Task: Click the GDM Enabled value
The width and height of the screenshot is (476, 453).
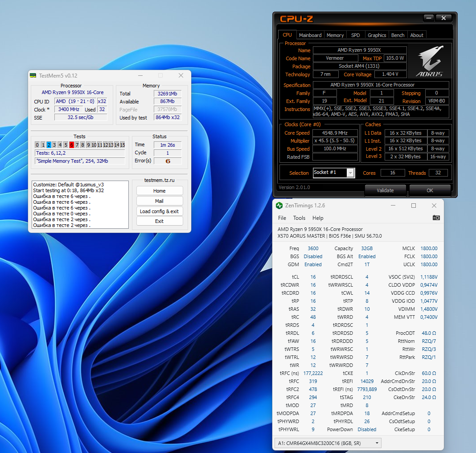Action: (313, 264)
